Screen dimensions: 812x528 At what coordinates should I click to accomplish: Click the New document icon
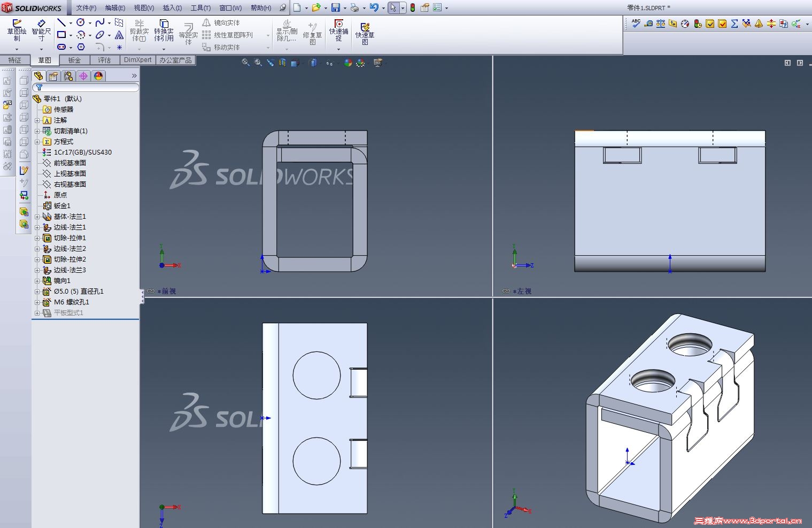point(297,7)
